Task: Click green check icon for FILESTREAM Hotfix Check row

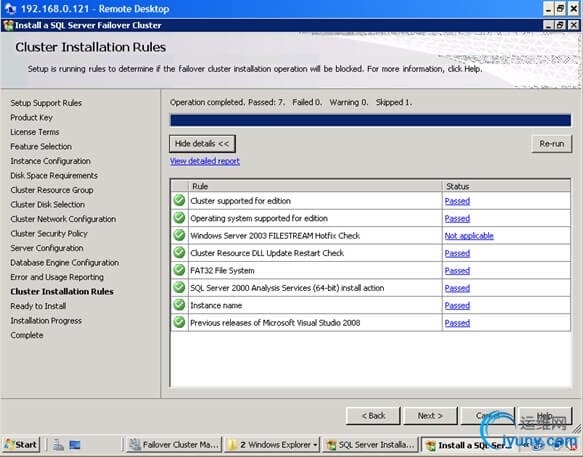Action: click(x=179, y=235)
